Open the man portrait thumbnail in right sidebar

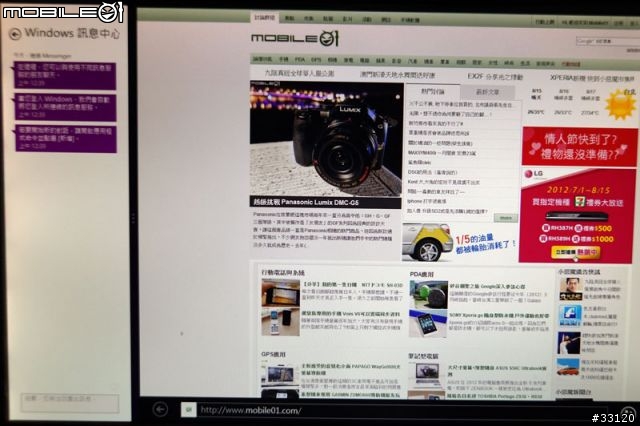point(570,289)
